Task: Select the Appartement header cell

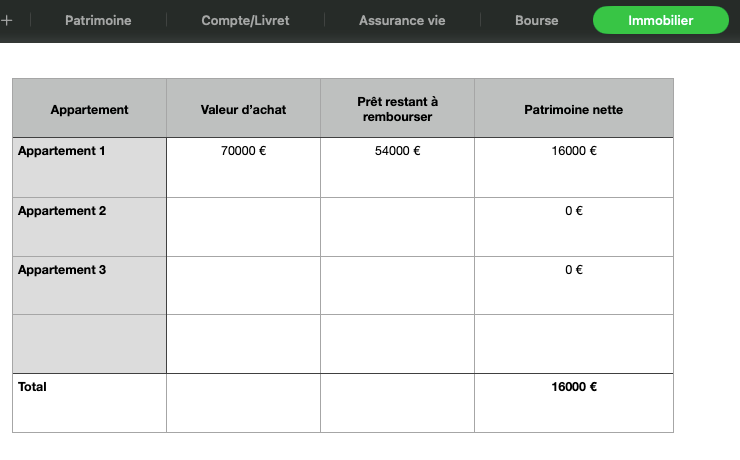Action: (x=90, y=109)
